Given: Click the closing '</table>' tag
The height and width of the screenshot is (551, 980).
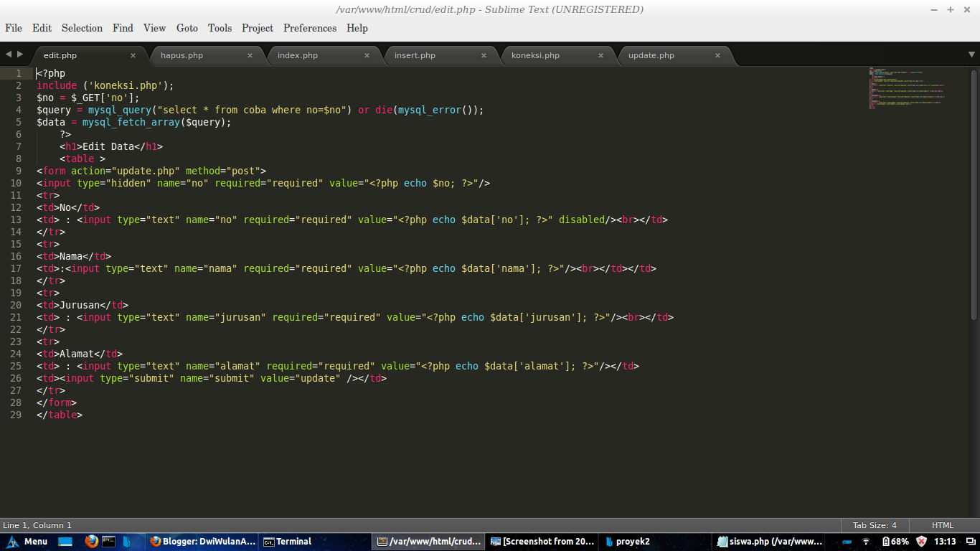Looking at the screenshot, I should pyautogui.click(x=60, y=415).
